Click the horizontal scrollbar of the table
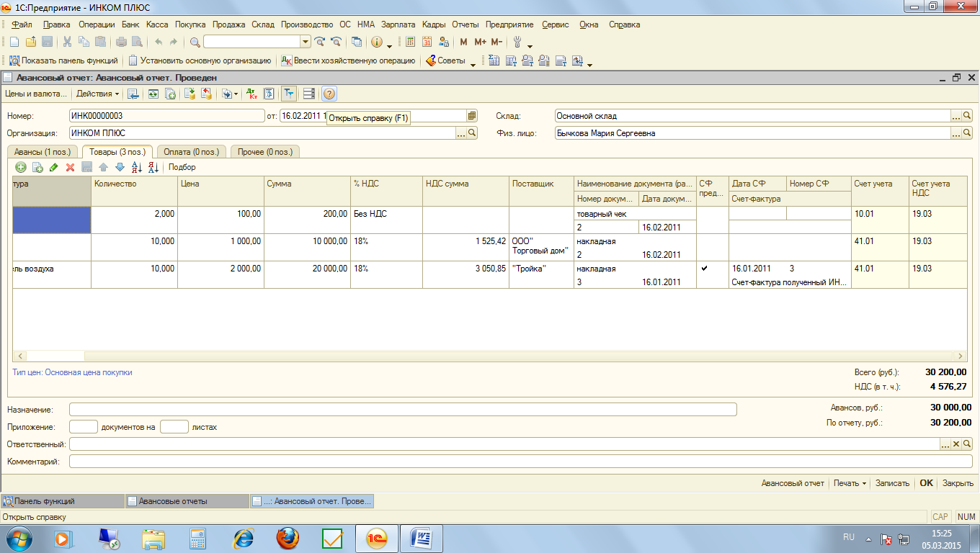This screenshot has width=980, height=553. (x=489, y=356)
